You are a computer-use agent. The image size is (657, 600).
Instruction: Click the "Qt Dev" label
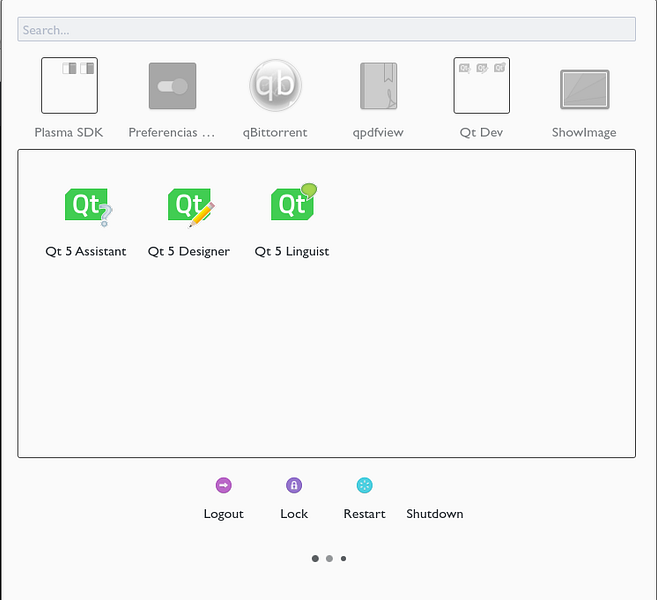click(x=481, y=133)
